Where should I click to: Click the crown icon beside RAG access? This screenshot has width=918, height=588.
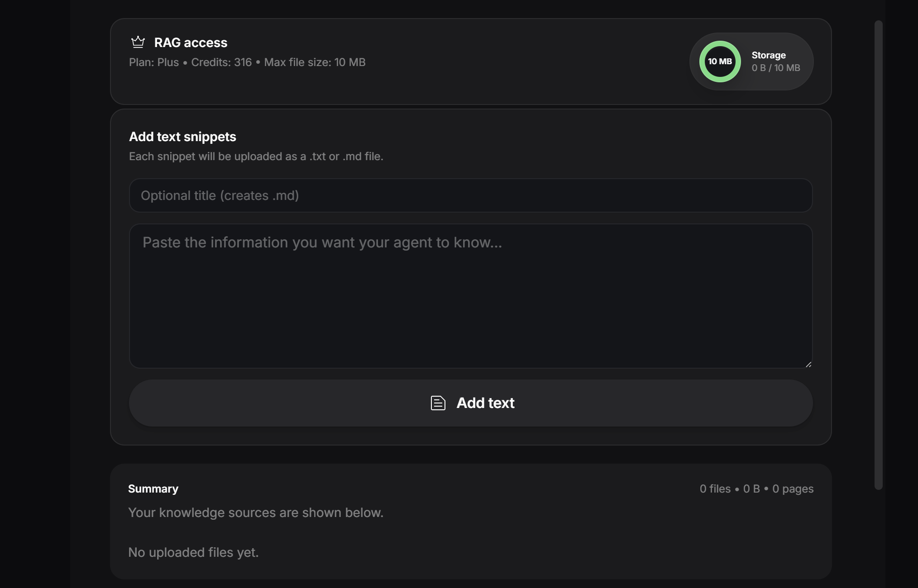[x=138, y=42]
